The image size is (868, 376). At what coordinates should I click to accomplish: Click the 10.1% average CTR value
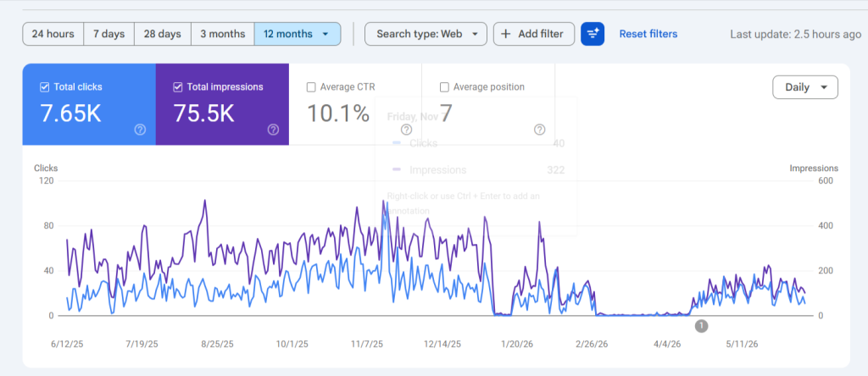click(338, 113)
